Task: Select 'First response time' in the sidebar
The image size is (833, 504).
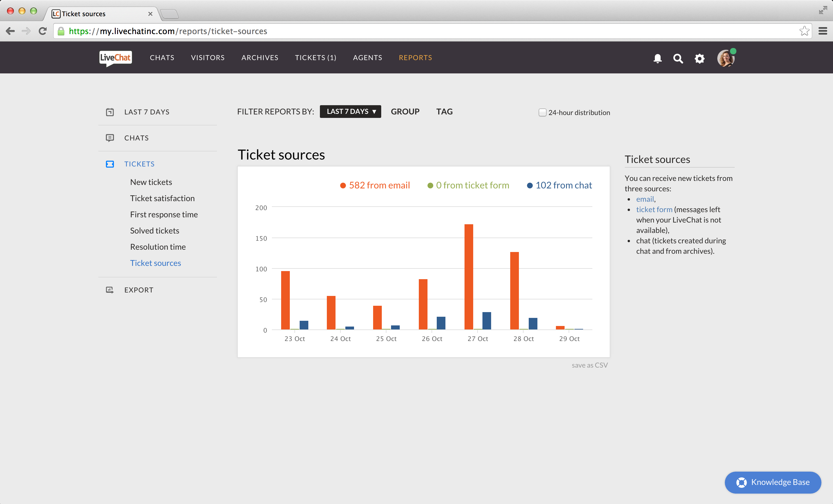Action: (164, 214)
